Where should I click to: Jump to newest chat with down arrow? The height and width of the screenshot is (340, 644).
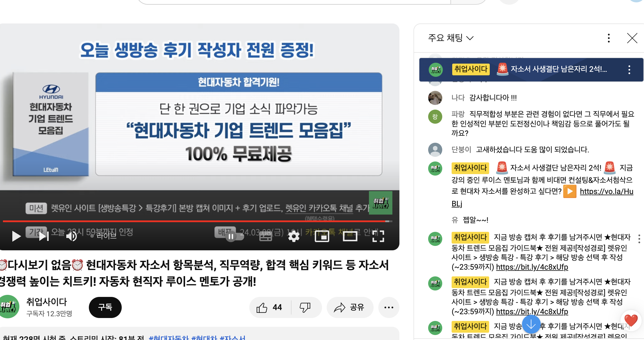[531, 324]
